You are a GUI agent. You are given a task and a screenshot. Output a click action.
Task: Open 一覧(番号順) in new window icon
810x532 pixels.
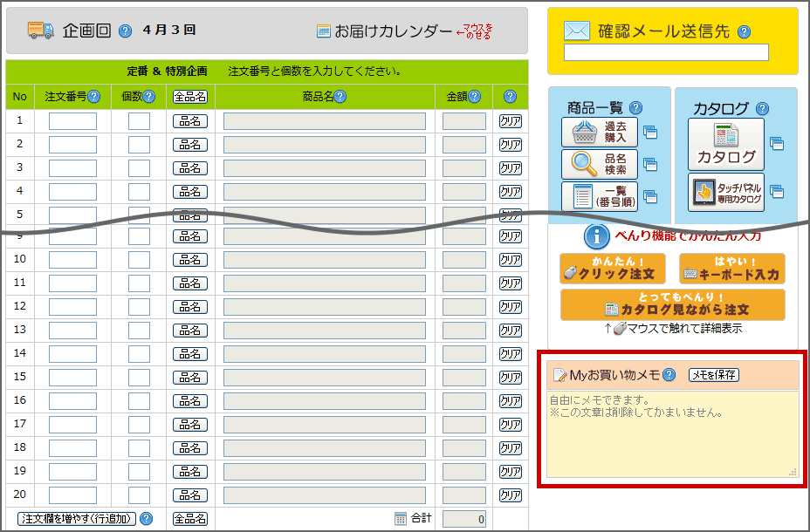[x=650, y=196]
